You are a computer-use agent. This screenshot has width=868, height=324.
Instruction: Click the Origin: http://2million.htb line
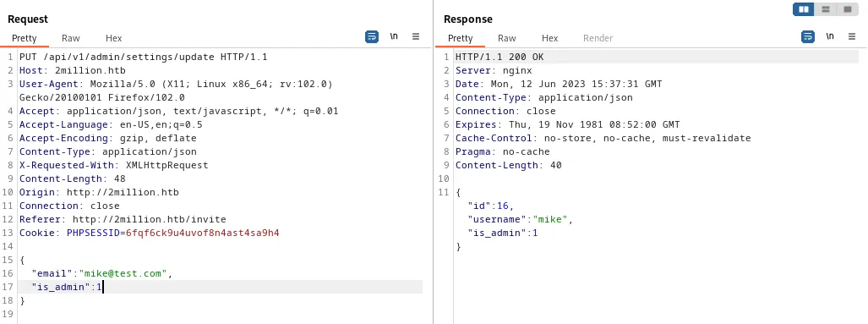click(99, 192)
